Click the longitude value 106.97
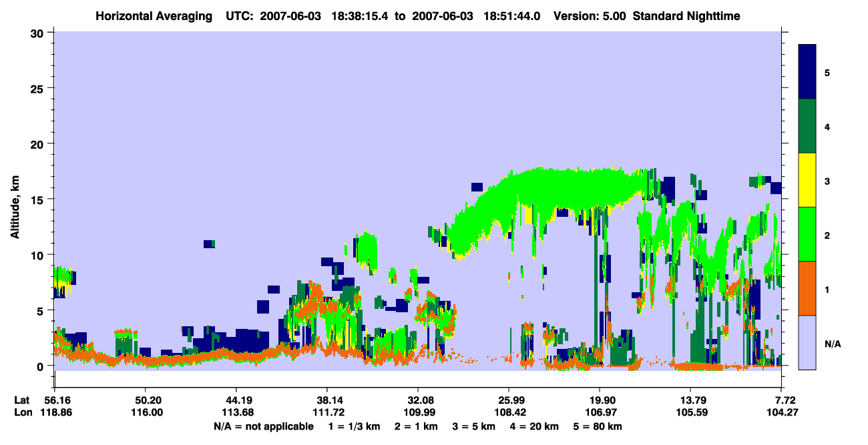This screenshot has width=868, height=445. tap(600, 413)
